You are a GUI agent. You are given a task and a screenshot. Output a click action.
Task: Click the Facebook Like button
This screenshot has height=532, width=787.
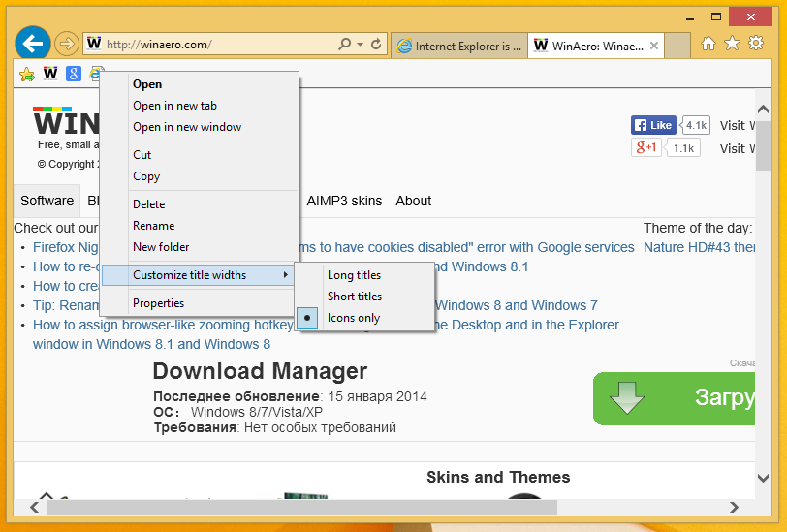[x=653, y=125]
